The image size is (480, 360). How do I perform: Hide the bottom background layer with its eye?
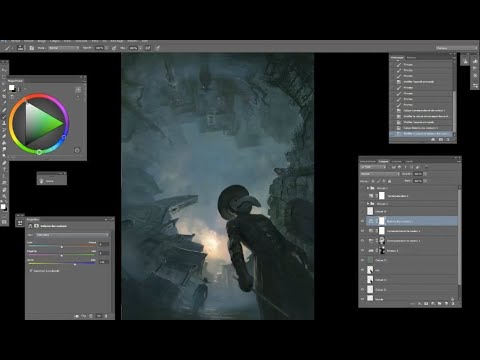[363, 299]
